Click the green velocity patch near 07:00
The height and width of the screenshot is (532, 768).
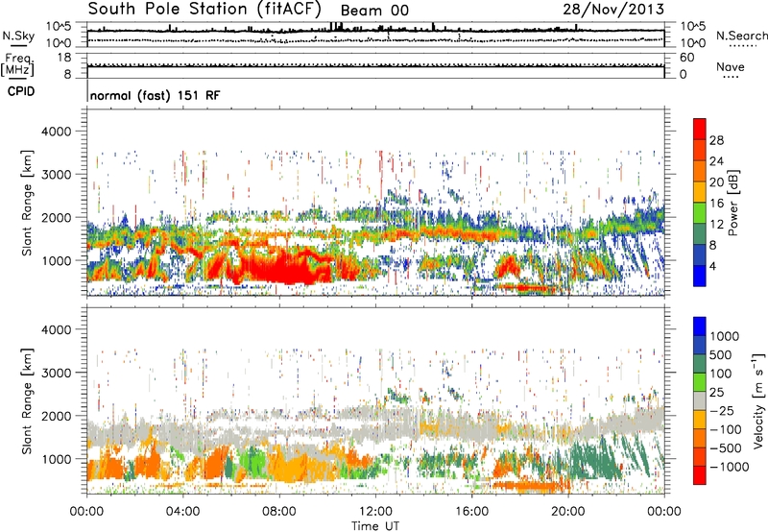[x=253, y=463]
